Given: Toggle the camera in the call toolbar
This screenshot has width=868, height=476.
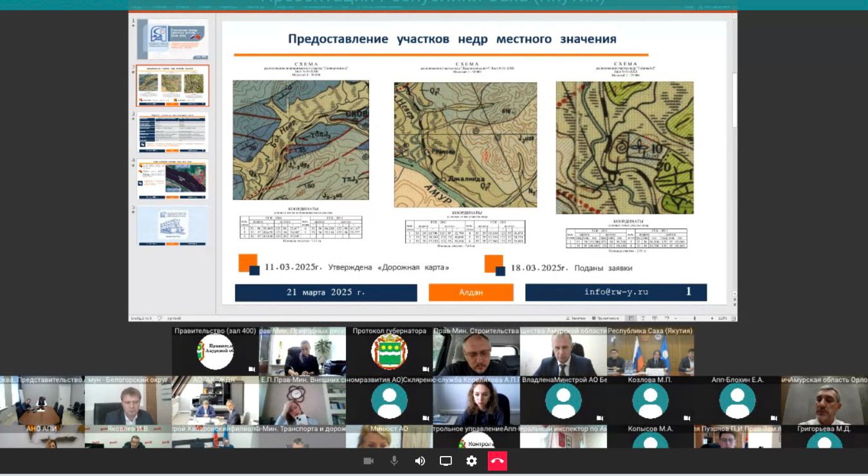Looking at the screenshot, I should click(368, 461).
